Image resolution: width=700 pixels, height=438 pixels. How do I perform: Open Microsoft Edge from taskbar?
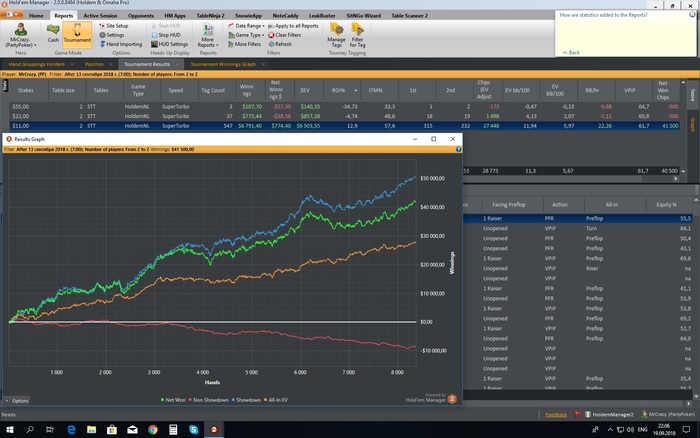71,430
